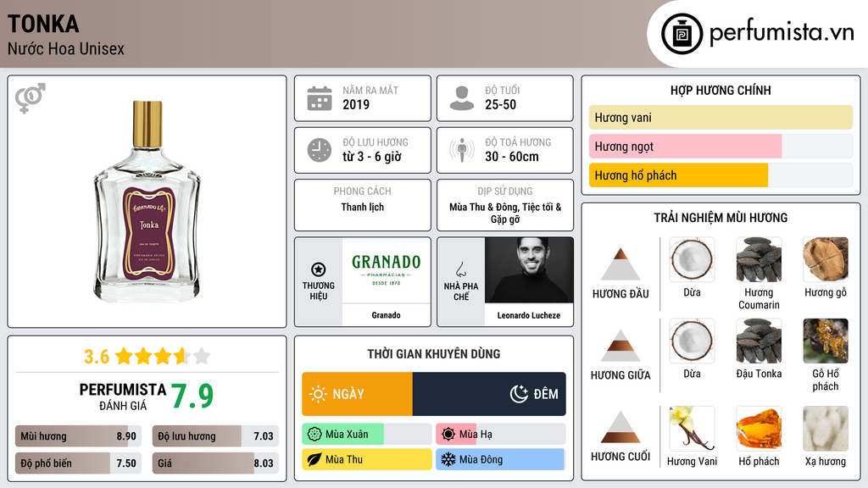Click the longevity value từ 3 - 6 giờ
Viewport: 868px width, 488px height.
tap(372, 157)
